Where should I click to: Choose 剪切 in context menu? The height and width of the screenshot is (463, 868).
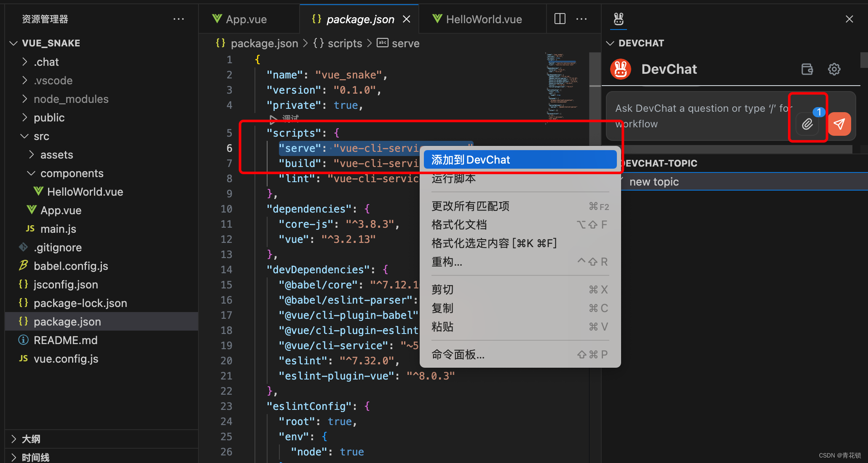[x=520, y=290]
